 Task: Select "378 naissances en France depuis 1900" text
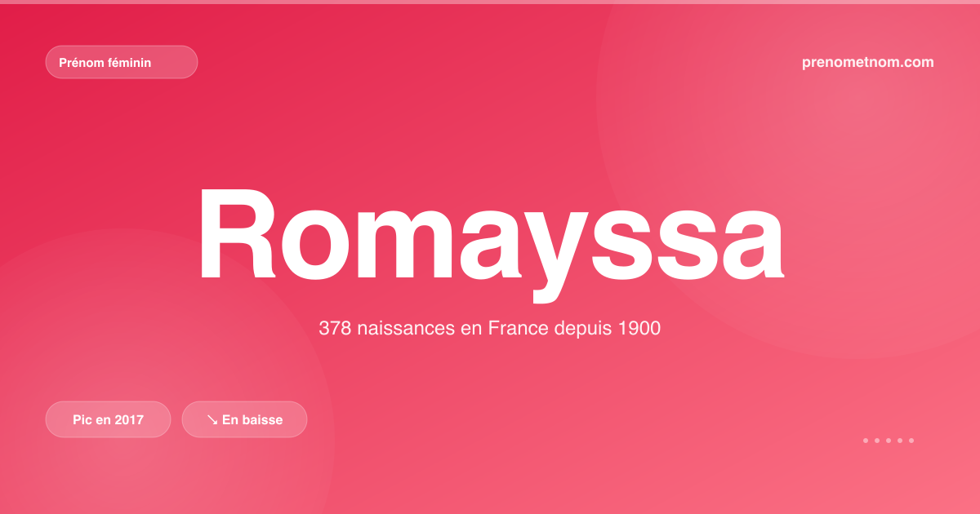pyautogui.click(x=489, y=329)
